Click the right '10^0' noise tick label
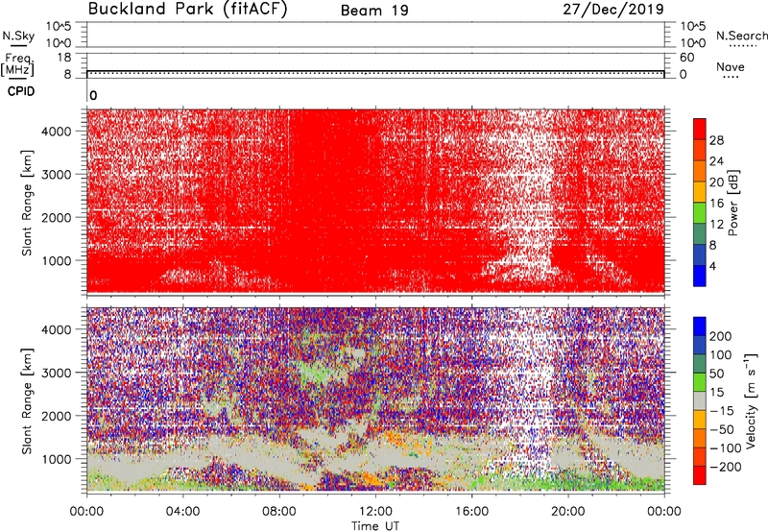This screenshot has width=768, height=532. tap(692, 43)
